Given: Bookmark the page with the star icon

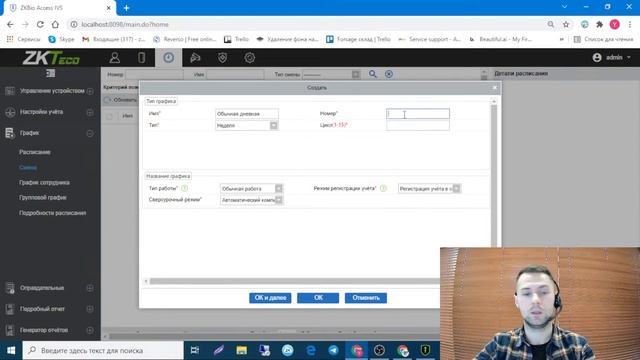Looking at the screenshot, I should coord(566,24).
